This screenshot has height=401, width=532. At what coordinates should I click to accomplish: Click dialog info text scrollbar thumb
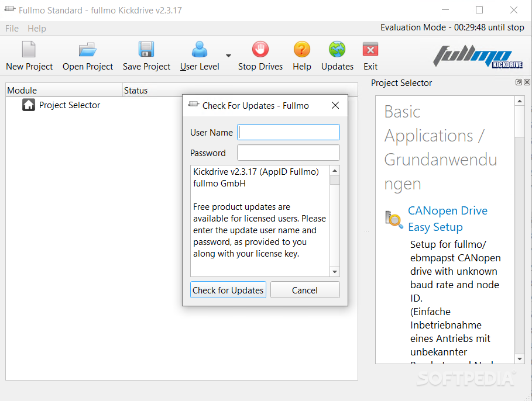[335, 180]
